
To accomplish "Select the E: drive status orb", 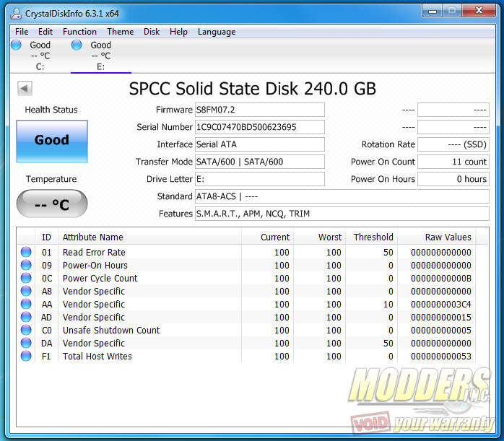I will (77, 45).
